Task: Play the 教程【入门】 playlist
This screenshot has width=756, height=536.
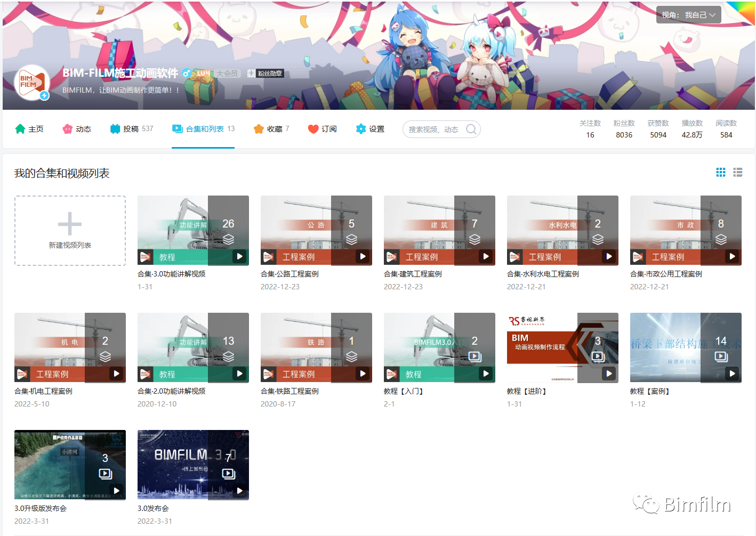Action: point(486,373)
